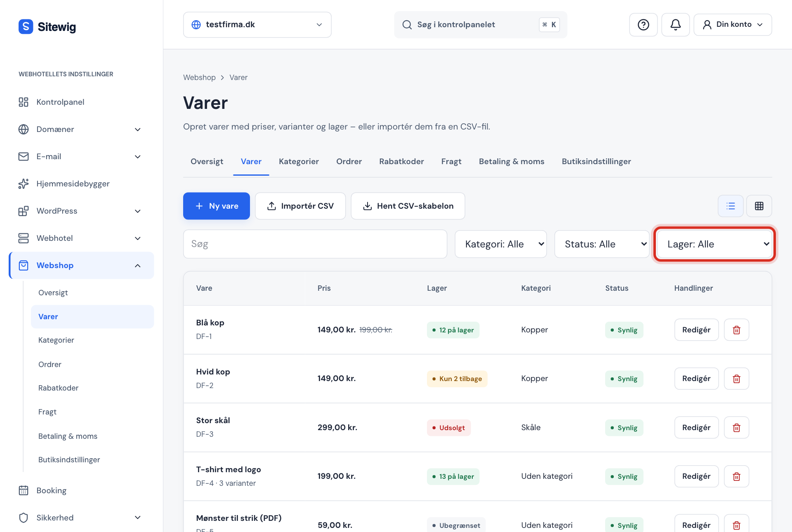Image resolution: width=792 pixels, height=532 pixels.
Task: Switch to the Ordrer tab
Action: tap(349, 162)
